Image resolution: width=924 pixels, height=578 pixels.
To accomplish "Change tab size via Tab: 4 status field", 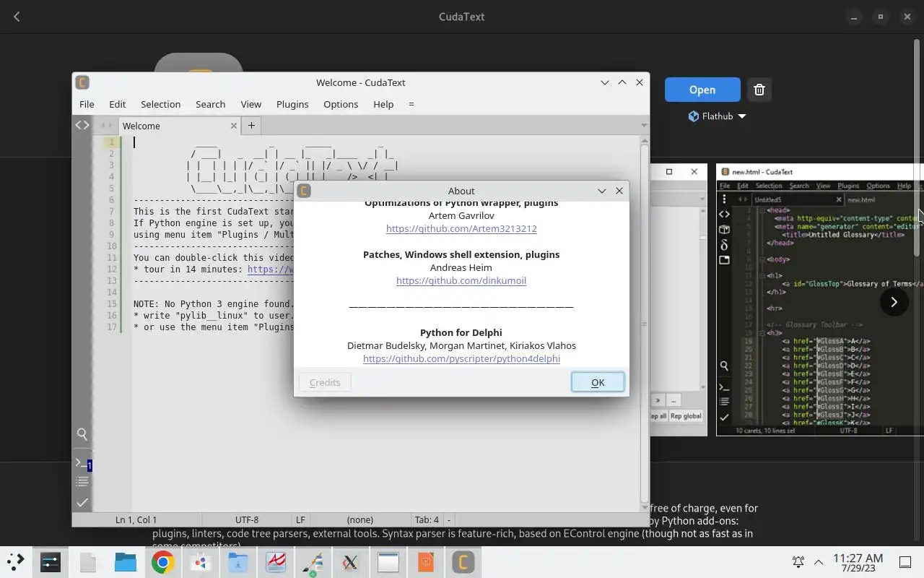I will pyautogui.click(x=427, y=519).
